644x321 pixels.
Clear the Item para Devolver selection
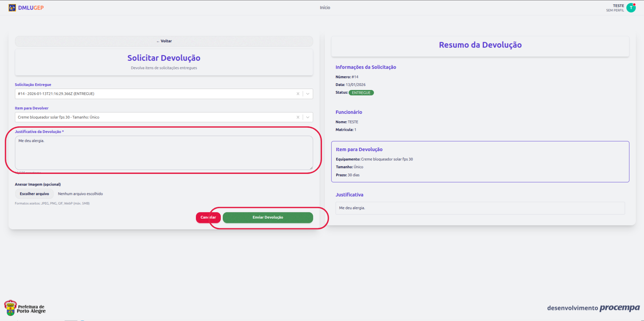298,117
